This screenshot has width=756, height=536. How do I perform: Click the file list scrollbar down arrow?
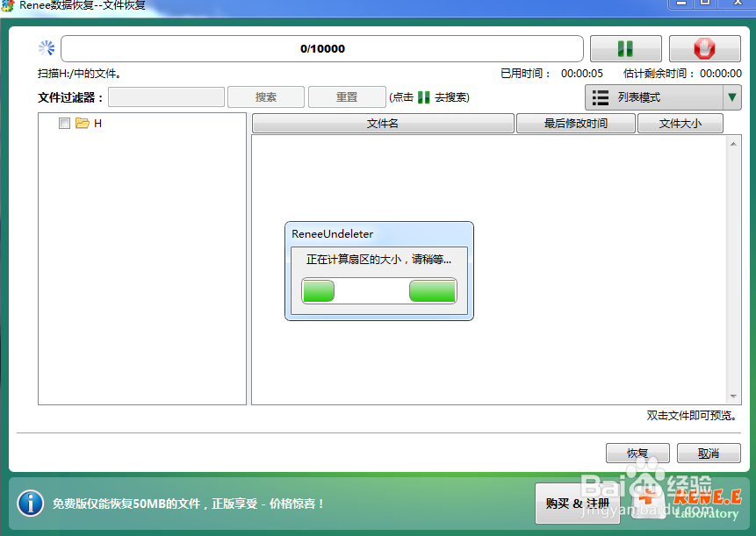(x=733, y=397)
